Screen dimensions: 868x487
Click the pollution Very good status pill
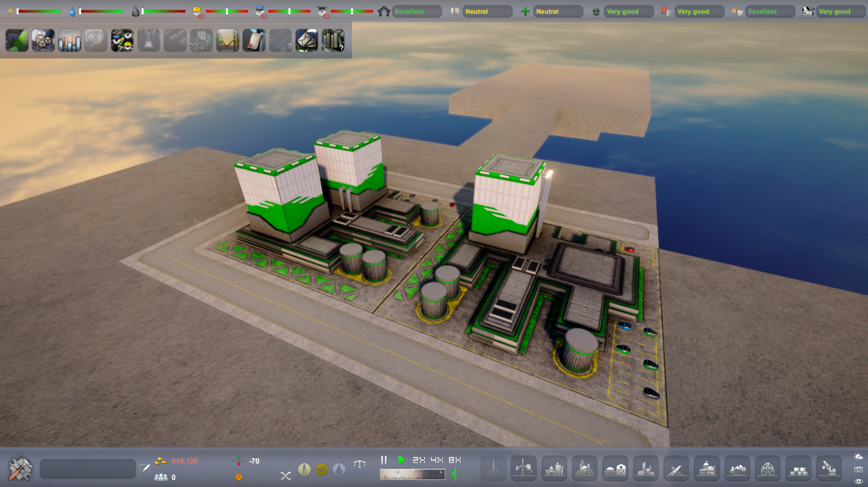(x=629, y=11)
